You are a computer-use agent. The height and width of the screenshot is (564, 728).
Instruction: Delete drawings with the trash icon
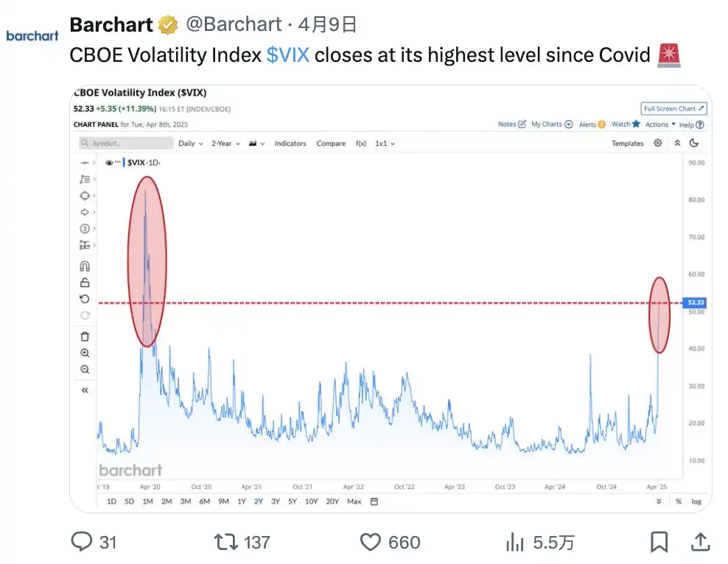(x=85, y=336)
